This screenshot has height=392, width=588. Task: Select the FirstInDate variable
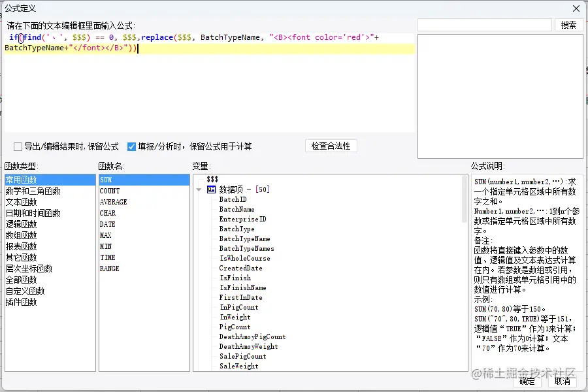click(x=240, y=297)
